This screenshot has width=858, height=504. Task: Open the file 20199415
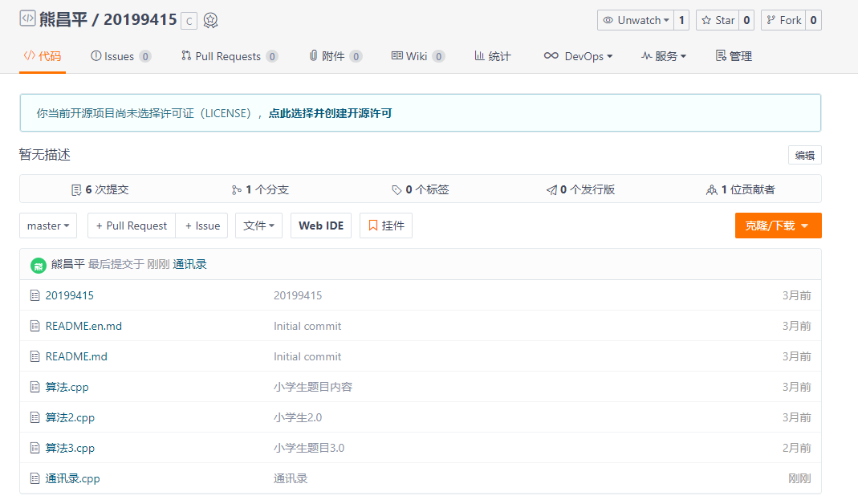[70, 295]
